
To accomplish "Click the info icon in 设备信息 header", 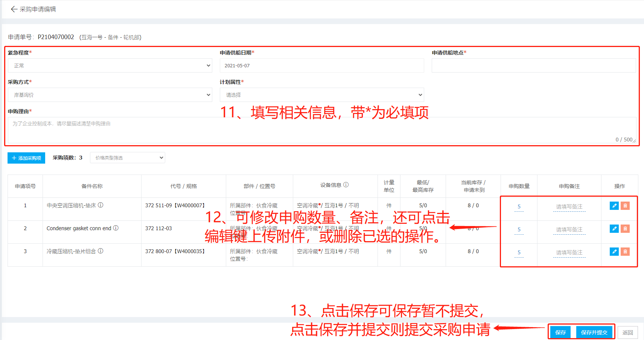I will tap(346, 185).
